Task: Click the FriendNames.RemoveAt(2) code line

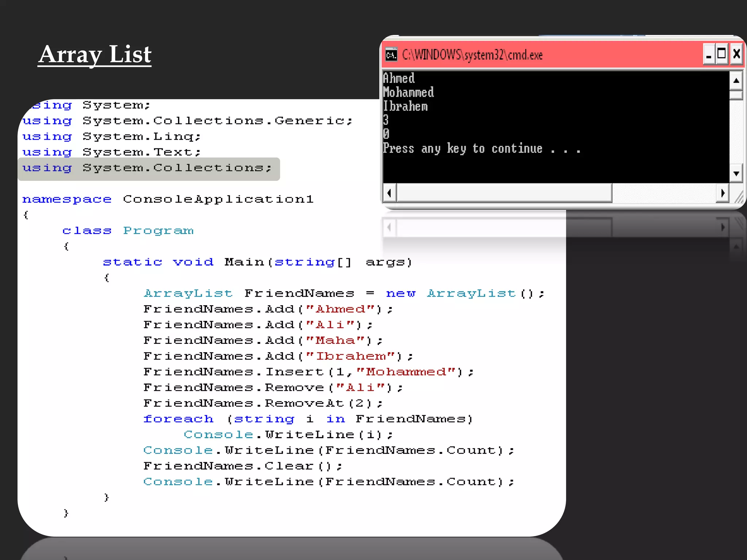Action: (263, 403)
